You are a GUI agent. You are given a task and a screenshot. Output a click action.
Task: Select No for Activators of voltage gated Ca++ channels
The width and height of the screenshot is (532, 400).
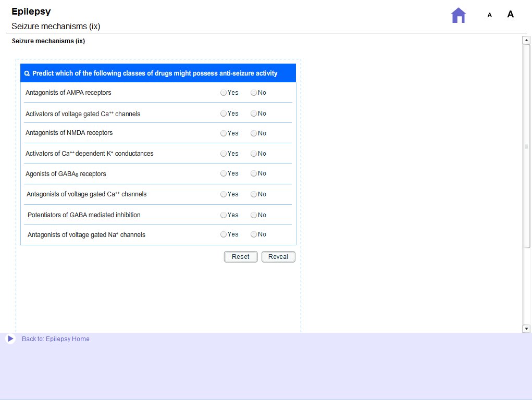254,113
